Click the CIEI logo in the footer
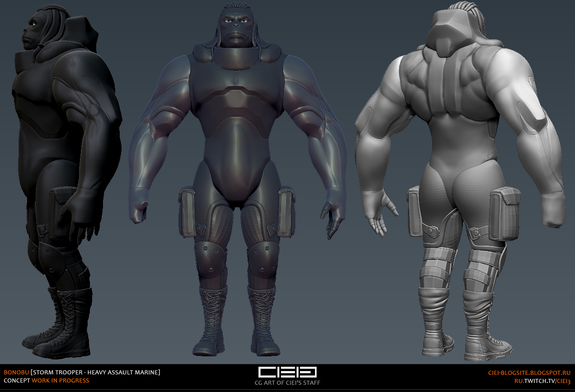This screenshot has width=575, height=392. (287, 372)
